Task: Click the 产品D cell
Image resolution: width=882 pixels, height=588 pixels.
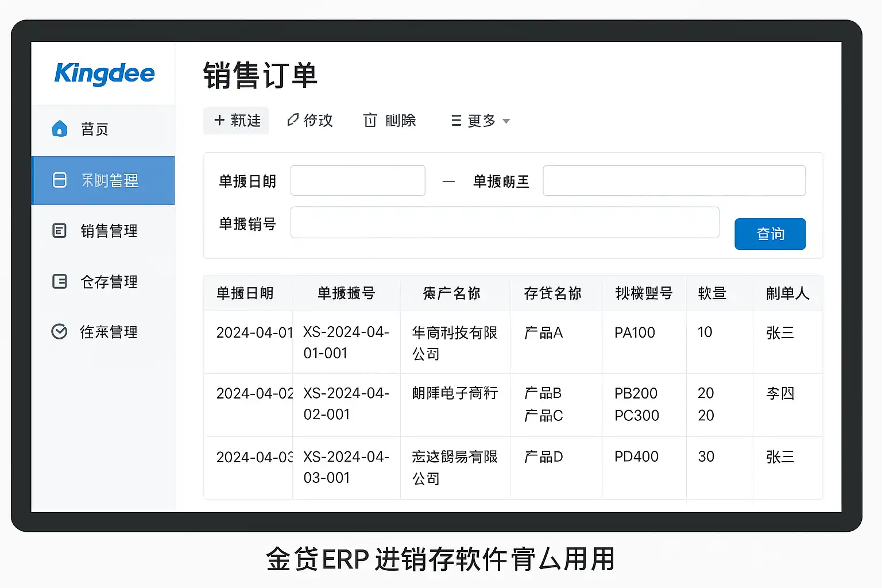Action: (543, 457)
